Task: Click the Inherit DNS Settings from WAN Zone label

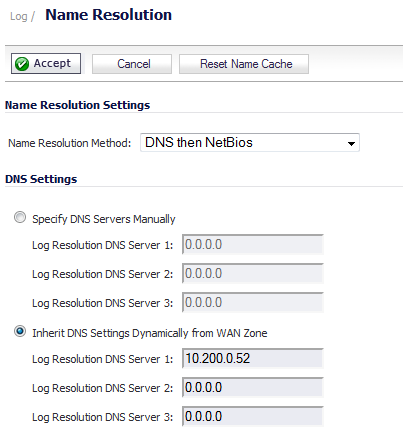Action: click(150, 333)
